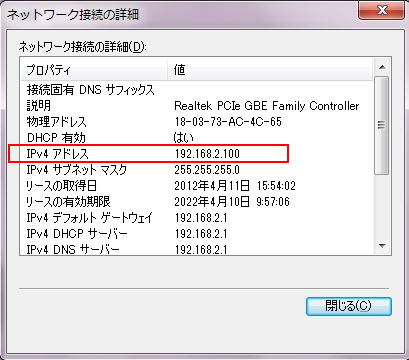409x360 pixels.
Task: Select the 物理アドレス row label
Action: tap(56, 122)
